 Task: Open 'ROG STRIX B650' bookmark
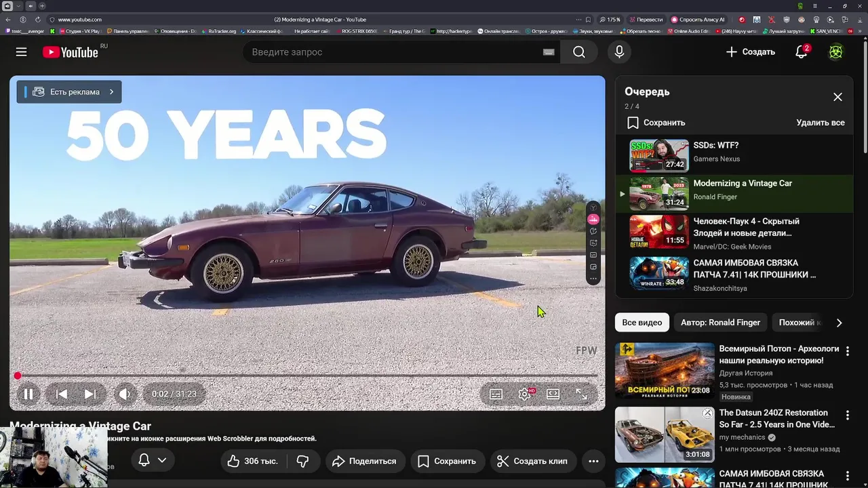pos(355,31)
